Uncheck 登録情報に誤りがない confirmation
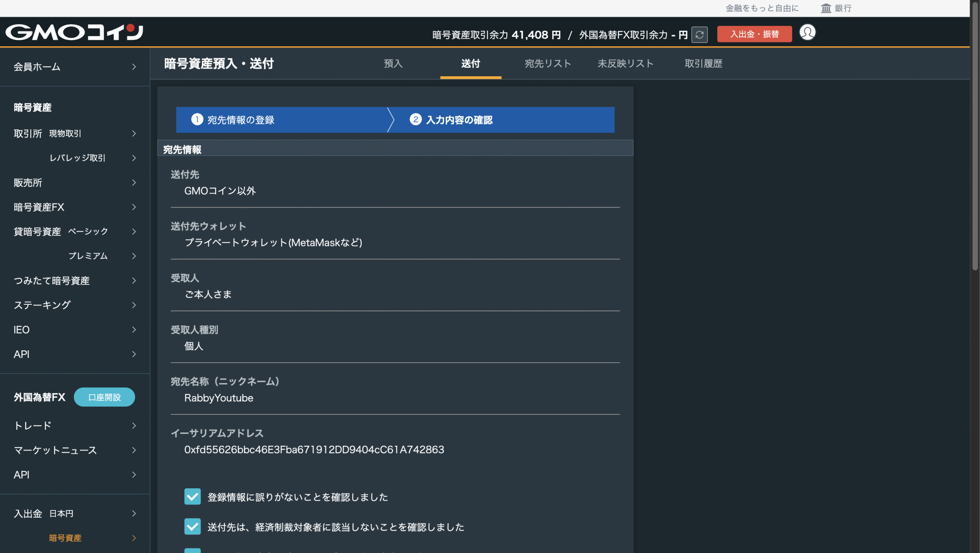The width and height of the screenshot is (980, 553). pos(193,497)
